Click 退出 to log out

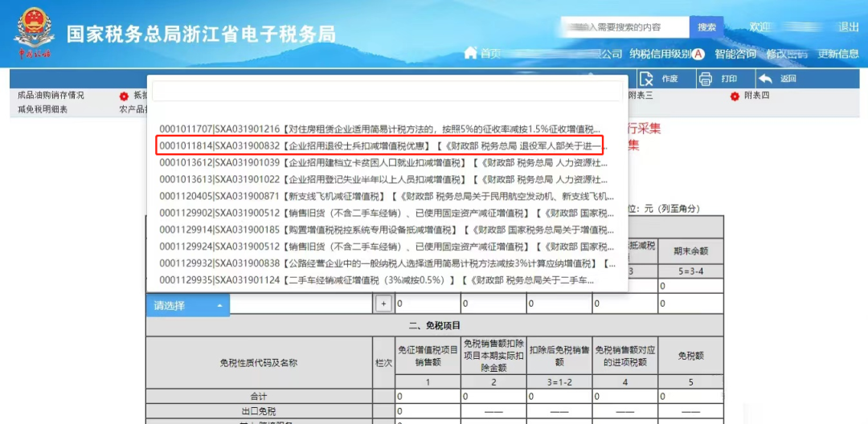click(x=848, y=27)
